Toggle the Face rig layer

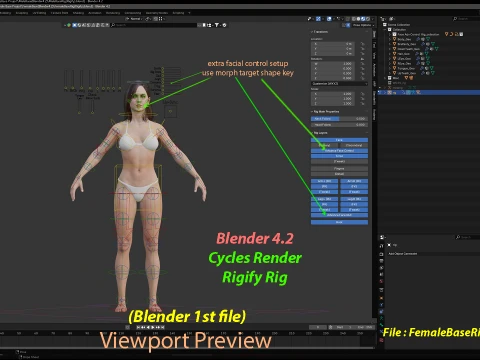point(339,140)
